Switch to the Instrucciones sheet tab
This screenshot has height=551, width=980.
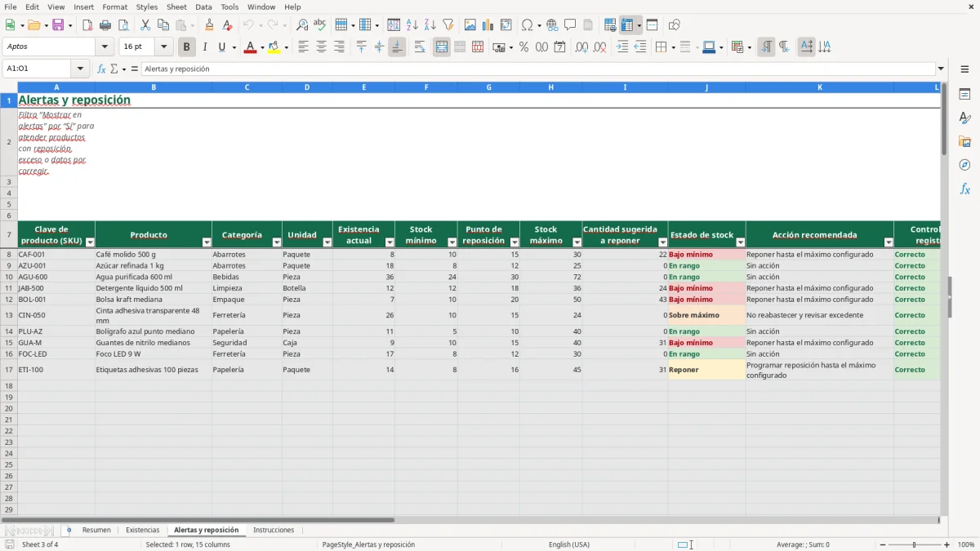pos(274,531)
